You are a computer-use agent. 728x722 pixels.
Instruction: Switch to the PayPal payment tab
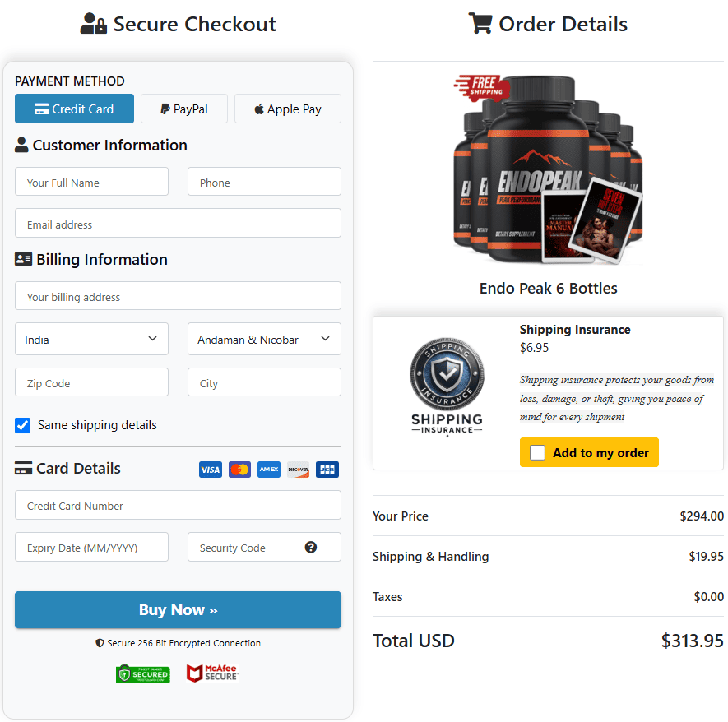point(183,108)
